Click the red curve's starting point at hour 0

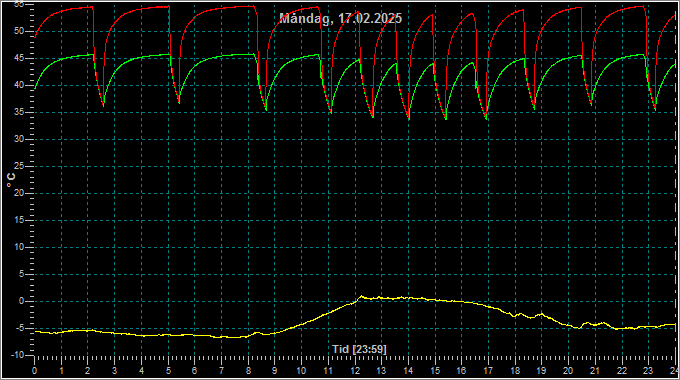click(35, 37)
